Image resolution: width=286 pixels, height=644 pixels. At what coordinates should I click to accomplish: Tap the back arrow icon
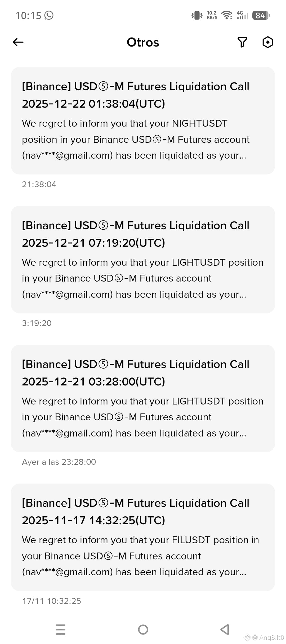[18, 42]
